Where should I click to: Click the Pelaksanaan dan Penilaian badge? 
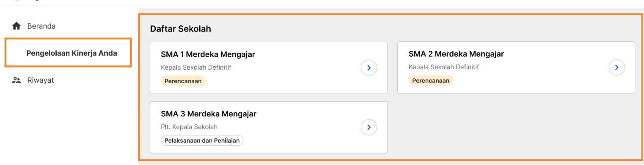(x=202, y=141)
